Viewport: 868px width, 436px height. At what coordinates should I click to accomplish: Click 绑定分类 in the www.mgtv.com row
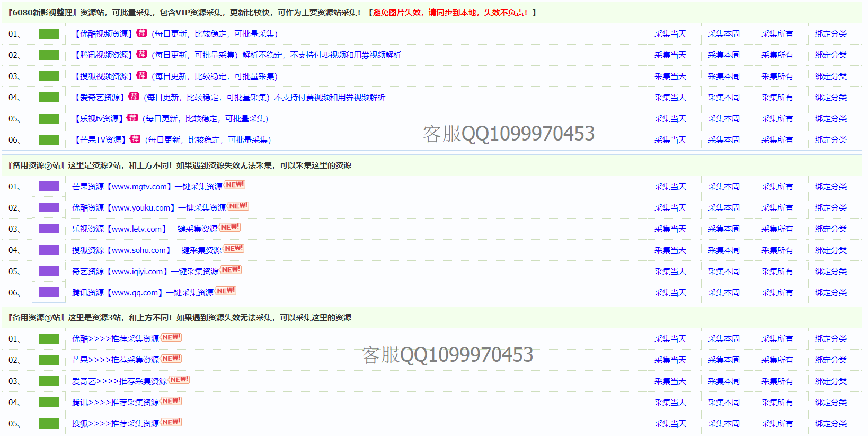pos(831,187)
